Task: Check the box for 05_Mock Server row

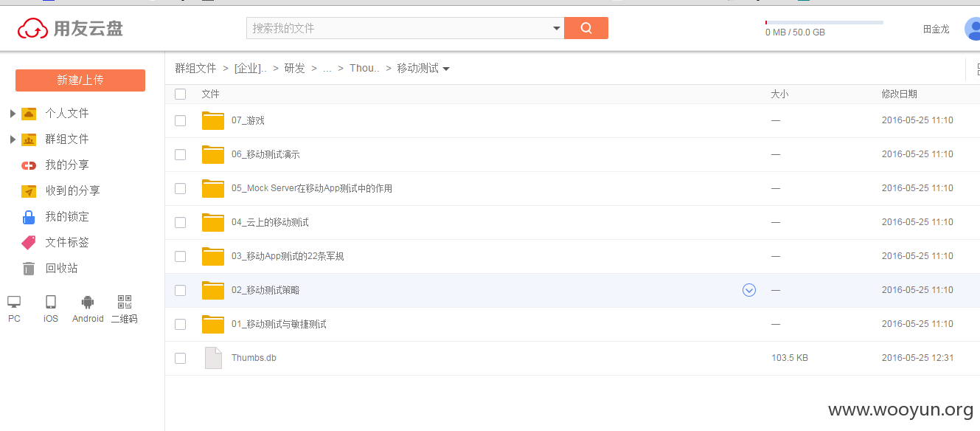Action: click(181, 188)
